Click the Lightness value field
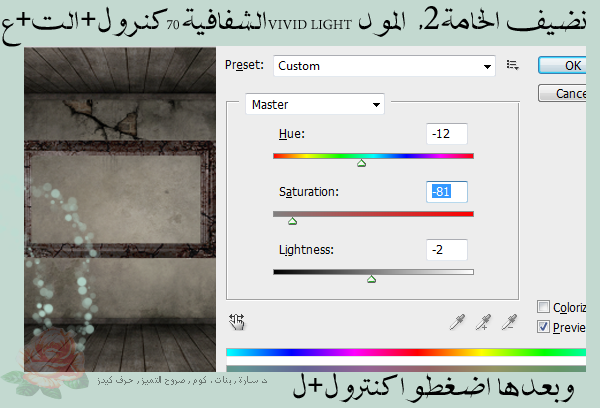600x408 pixels. pos(446,249)
